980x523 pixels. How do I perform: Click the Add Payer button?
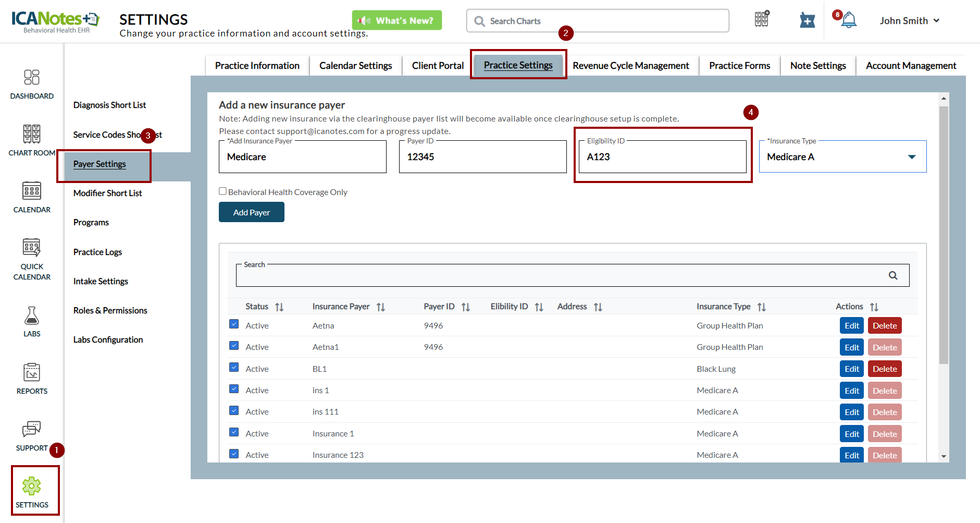pos(251,212)
